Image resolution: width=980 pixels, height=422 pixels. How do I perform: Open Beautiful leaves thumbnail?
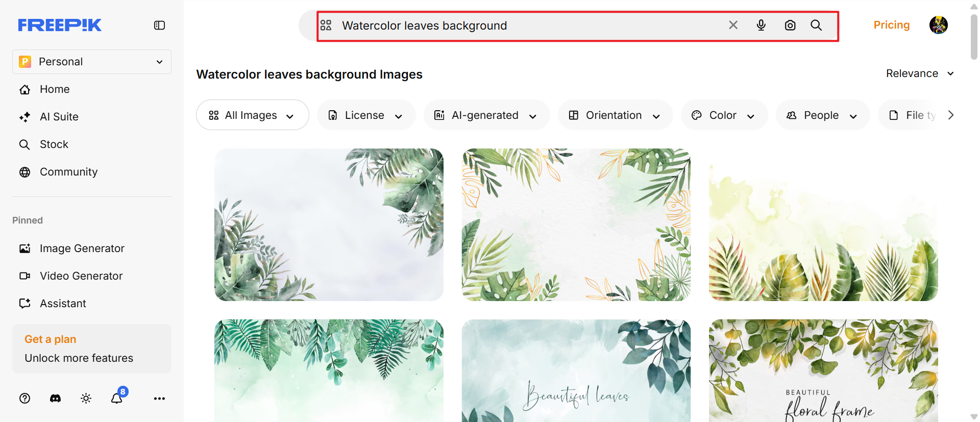576,371
